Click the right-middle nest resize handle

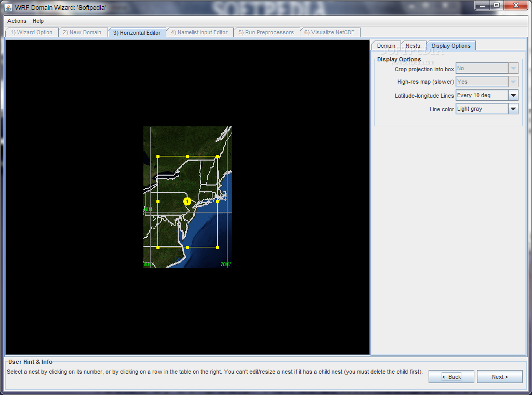(x=218, y=202)
